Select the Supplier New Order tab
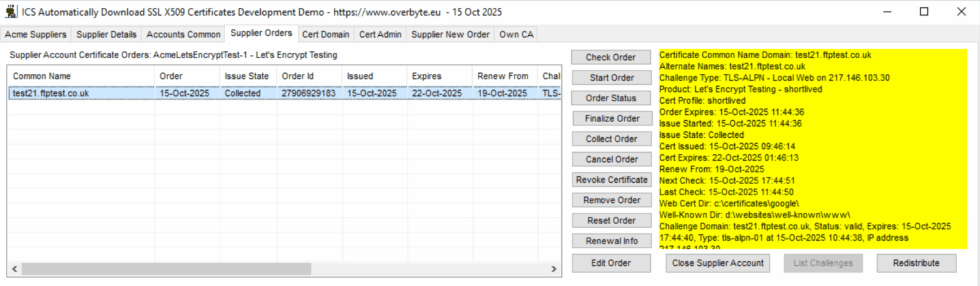Screen dimensions: 980x286 click(450, 35)
